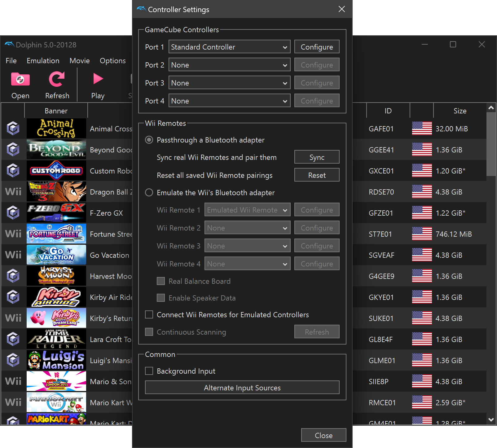Viewport: 497px width, 448px height.
Task: Click the game list scroll up arrow
Action: (491, 108)
